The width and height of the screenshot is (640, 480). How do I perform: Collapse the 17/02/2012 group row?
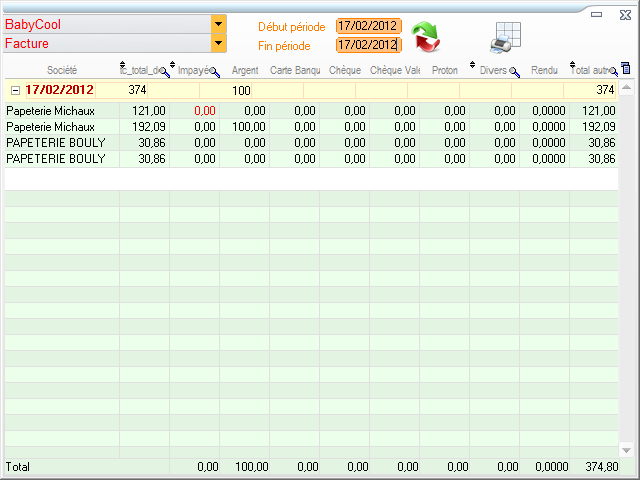click(x=14, y=90)
